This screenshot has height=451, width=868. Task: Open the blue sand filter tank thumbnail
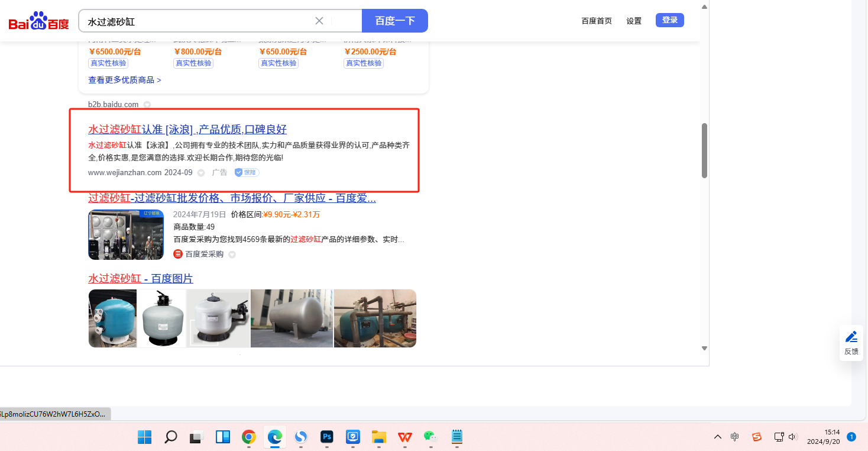(x=112, y=318)
